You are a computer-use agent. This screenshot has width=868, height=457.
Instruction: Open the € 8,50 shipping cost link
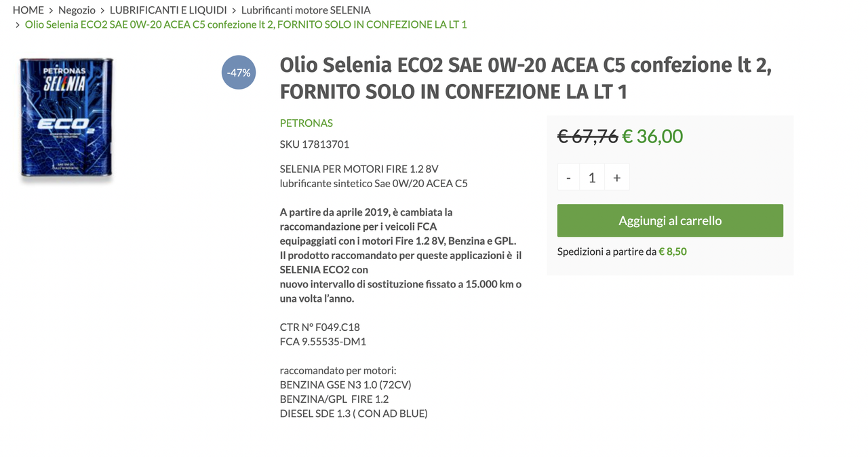tap(673, 252)
